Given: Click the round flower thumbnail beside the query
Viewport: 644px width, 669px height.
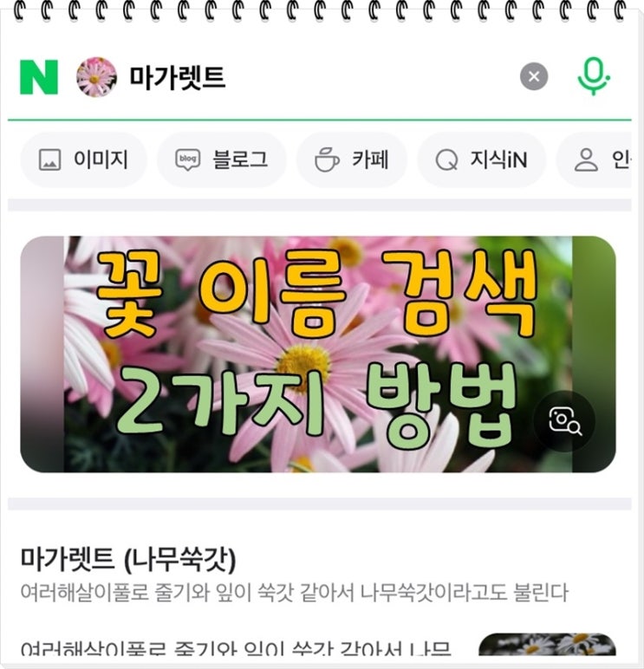Looking at the screenshot, I should (96, 77).
